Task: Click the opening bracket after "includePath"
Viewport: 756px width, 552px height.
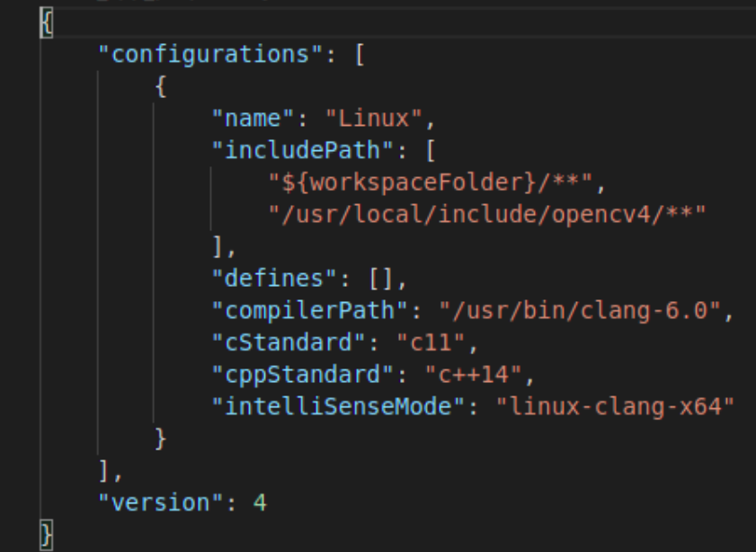Action: coord(431,150)
